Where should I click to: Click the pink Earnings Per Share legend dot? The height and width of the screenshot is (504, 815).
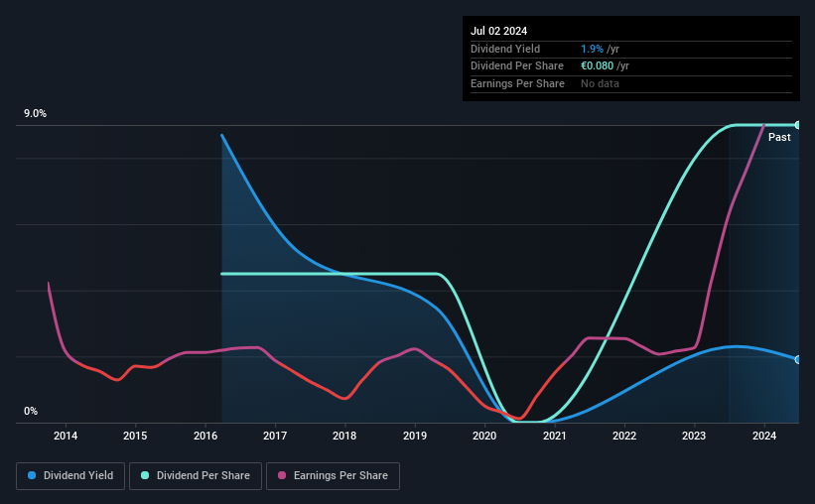coord(282,475)
